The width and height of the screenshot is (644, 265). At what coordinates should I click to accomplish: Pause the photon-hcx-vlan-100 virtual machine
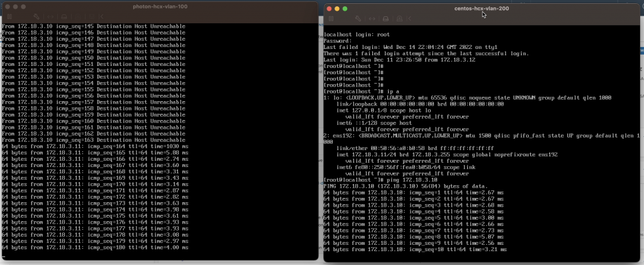(x=9, y=16)
